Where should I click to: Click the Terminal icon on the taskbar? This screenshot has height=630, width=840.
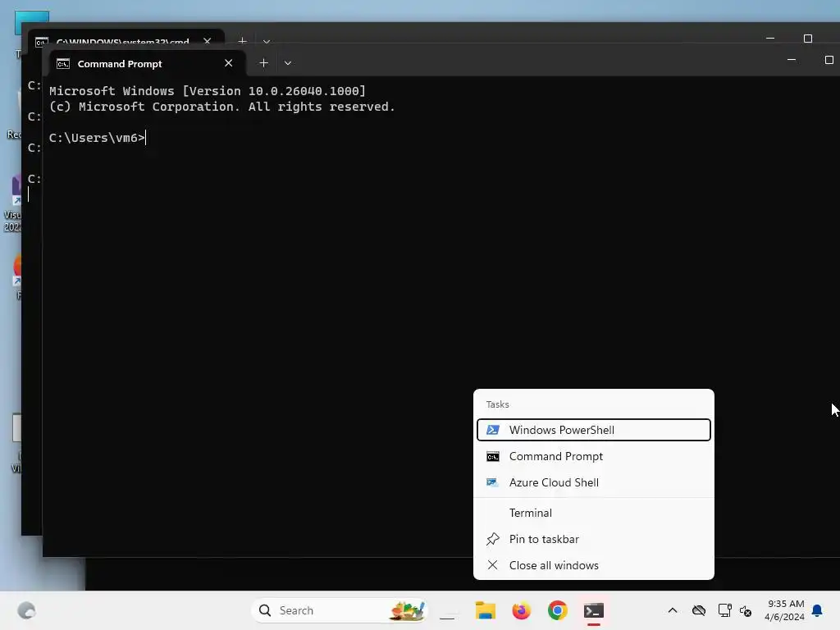tap(594, 610)
